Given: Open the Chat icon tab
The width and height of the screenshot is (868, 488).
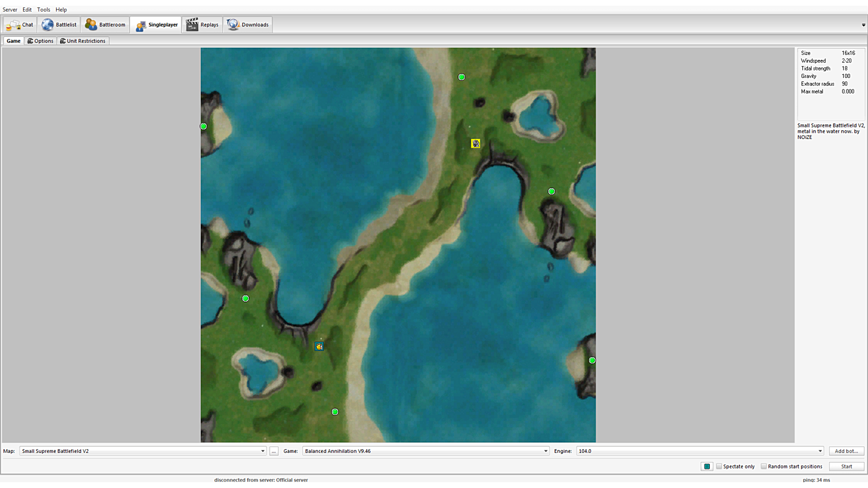Looking at the screenshot, I should (13, 25).
